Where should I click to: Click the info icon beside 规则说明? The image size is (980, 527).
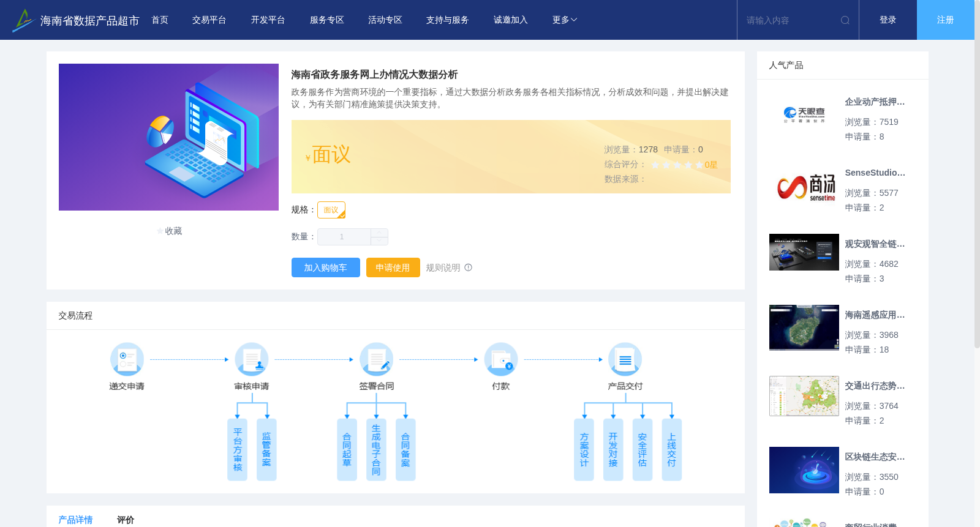click(469, 267)
